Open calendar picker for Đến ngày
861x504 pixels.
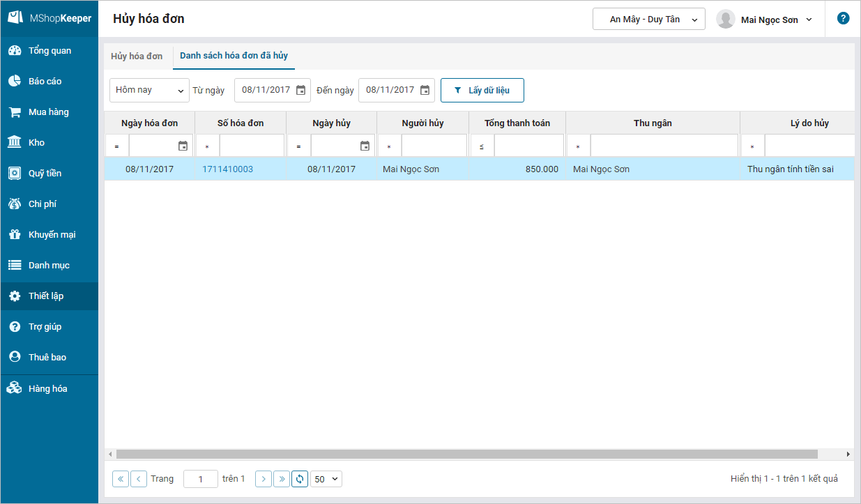pos(425,90)
